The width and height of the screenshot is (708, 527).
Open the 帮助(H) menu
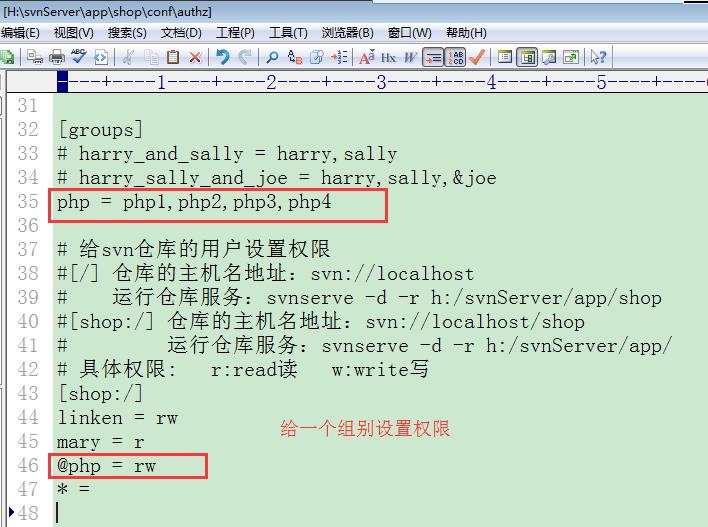pyautogui.click(x=466, y=33)
